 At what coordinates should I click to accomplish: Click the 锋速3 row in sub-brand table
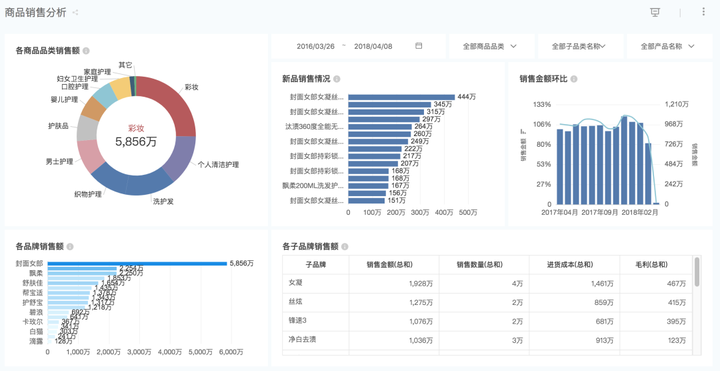(487, 321)
